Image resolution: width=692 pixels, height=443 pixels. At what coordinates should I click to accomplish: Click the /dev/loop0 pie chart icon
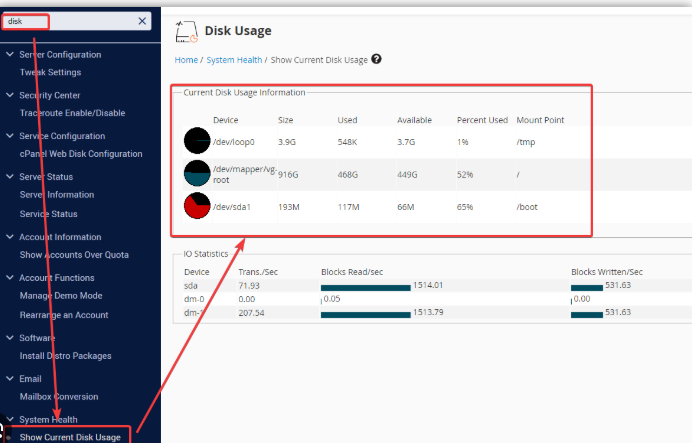point(197,142)
